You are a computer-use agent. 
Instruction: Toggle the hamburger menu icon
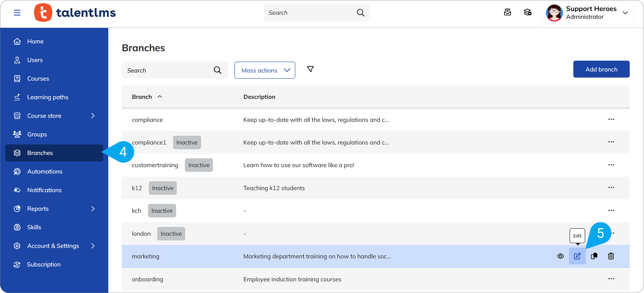[17, 13]
